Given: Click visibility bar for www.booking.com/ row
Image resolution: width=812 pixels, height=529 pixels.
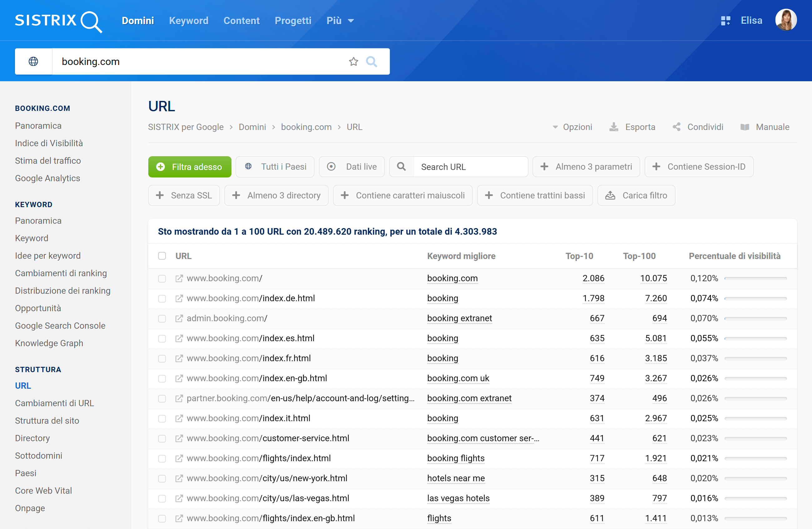Looking at the screenshot, I should point(755,278).
